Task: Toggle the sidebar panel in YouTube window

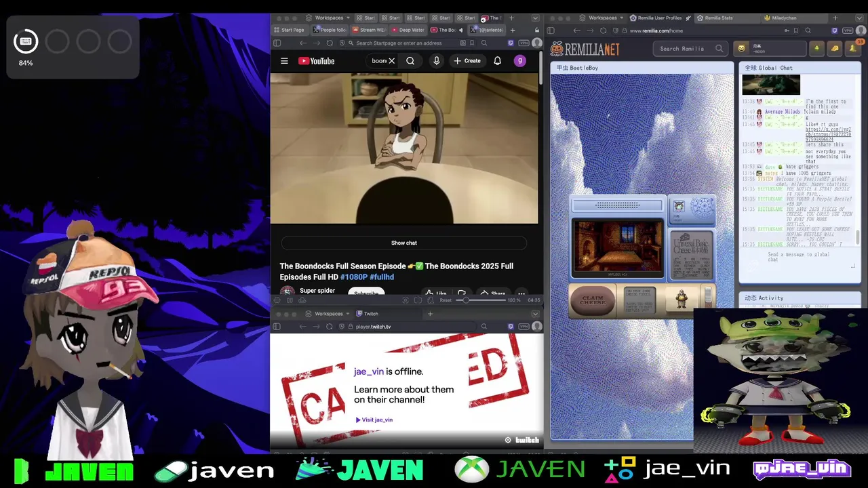Action: (277, 43)
